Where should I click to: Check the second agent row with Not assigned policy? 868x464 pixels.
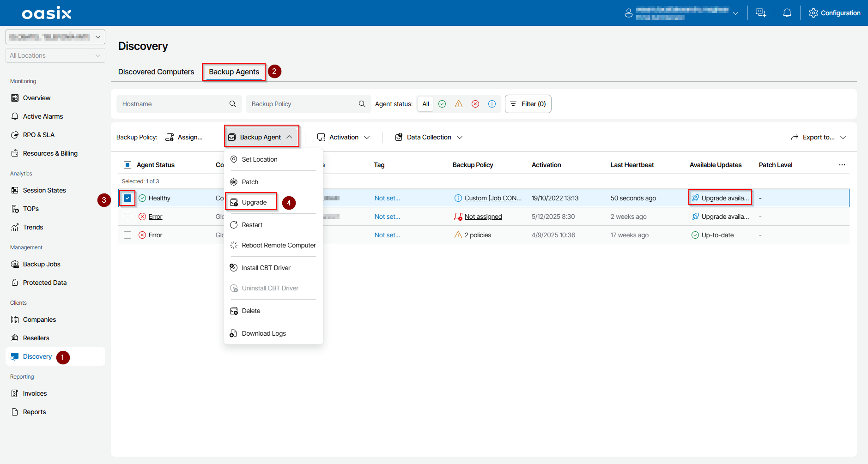click(127, 217)
